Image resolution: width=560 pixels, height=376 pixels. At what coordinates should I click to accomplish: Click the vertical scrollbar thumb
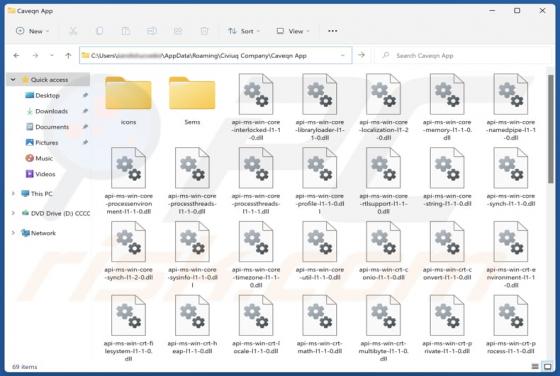(x=550, y=128)
